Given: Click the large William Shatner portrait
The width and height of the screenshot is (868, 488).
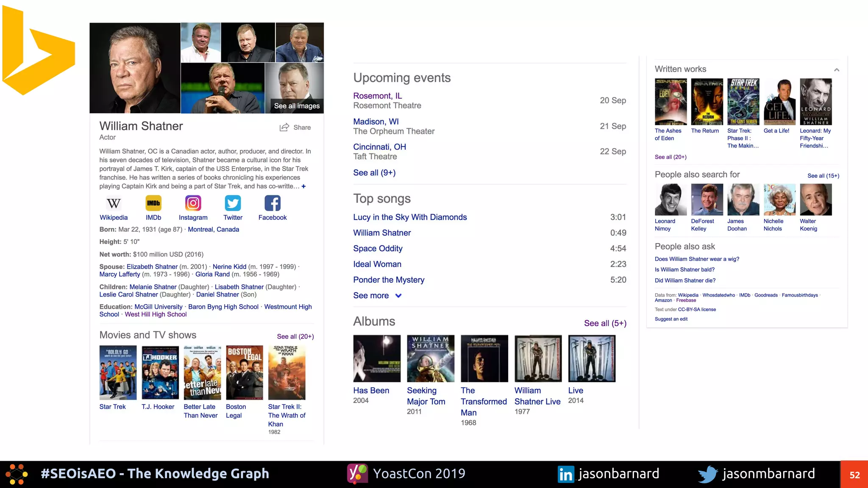Looking at the screenshot, I should (135, 68).
